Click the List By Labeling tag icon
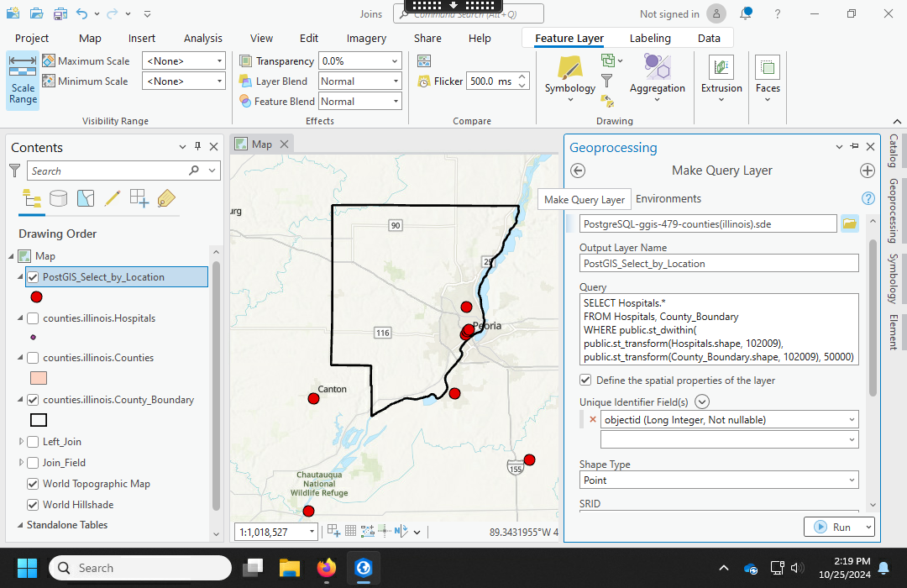Screen dimensions: 907x588 coord(165,198)
